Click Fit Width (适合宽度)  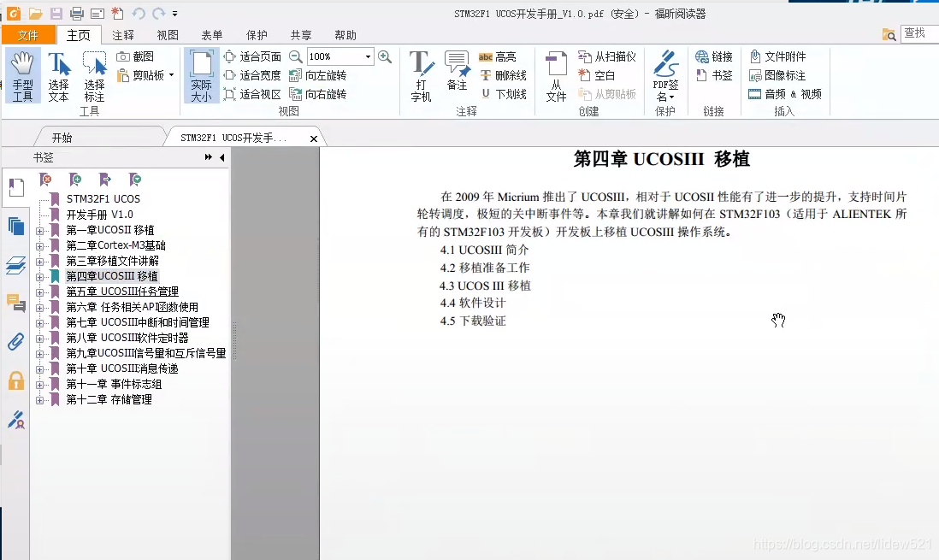pos(252,75)
